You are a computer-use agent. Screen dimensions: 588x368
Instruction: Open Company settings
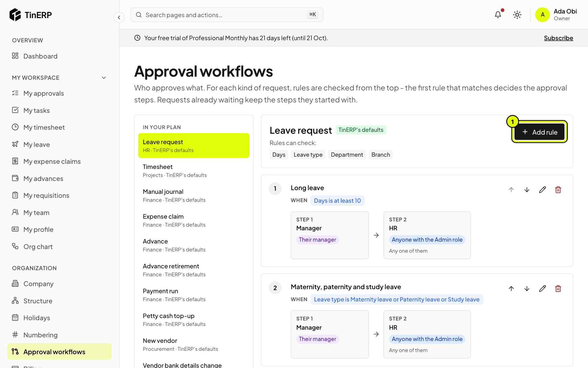[59, 284]
